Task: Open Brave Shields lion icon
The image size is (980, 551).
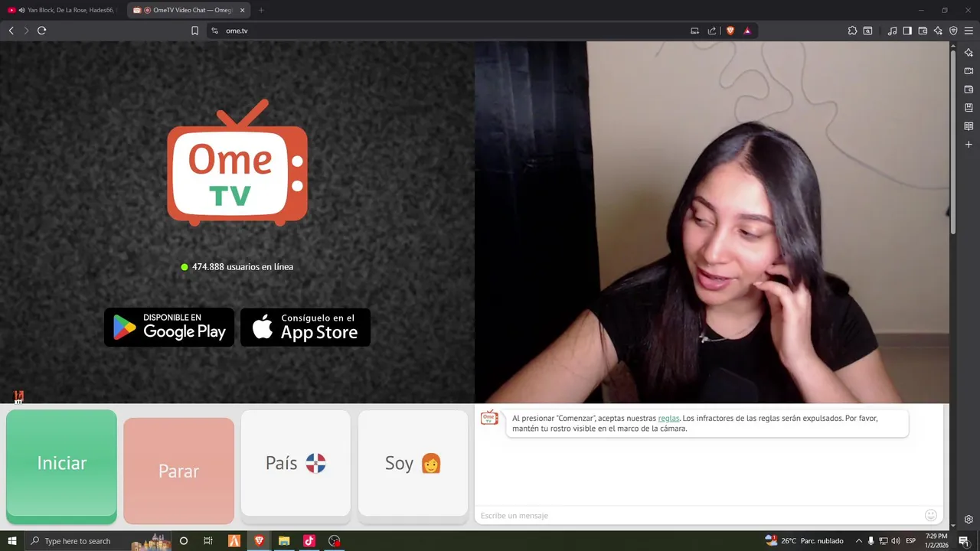Action: 730,31
